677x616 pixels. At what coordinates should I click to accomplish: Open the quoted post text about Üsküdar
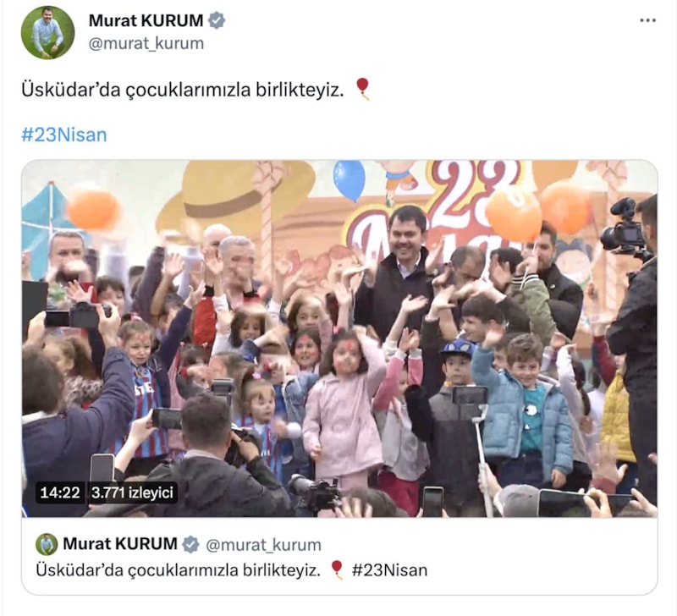click(x=179, y=570)
